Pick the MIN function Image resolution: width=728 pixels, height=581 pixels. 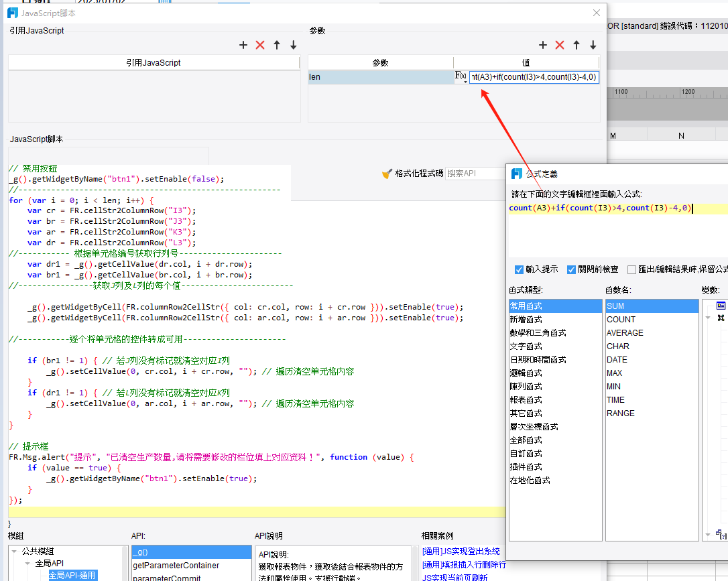652,387
